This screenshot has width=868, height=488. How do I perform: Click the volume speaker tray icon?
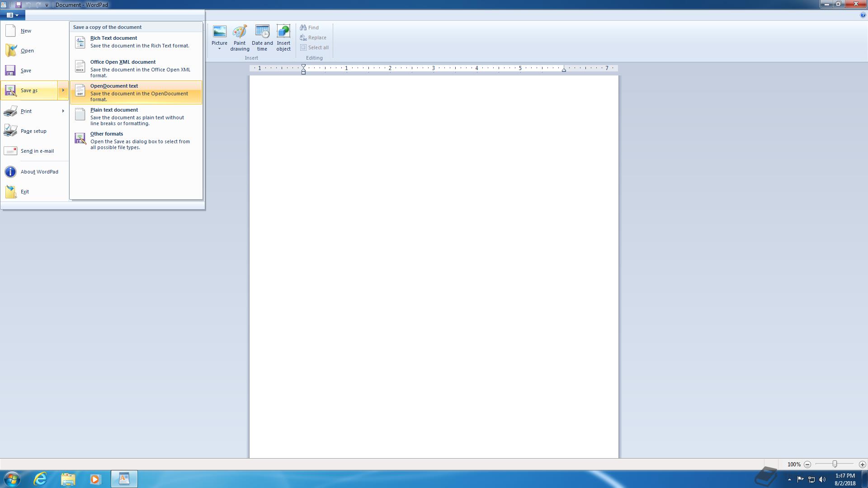822,479
